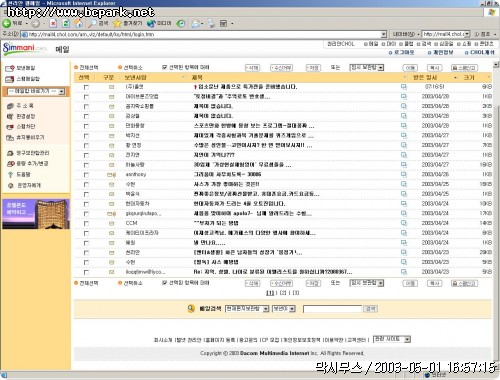Go to Home using house icon
This screenshot has height=380, width=500.
click(x=78, y=23)
